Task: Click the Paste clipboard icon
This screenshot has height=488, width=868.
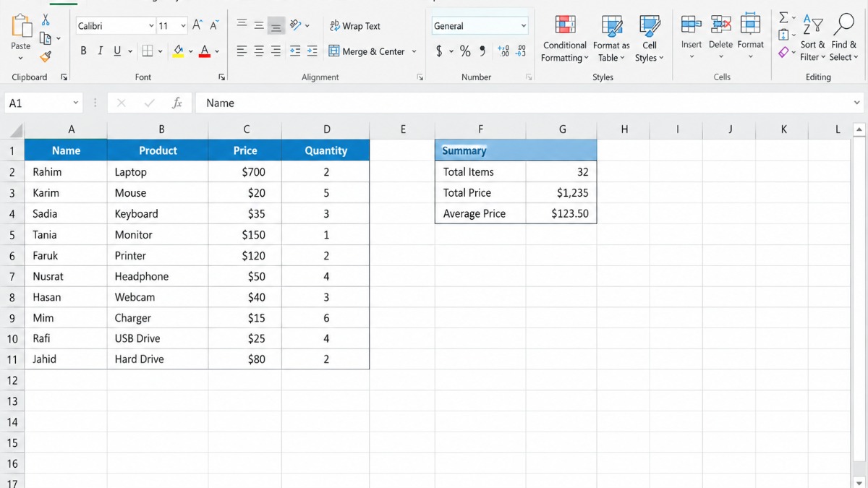Action: click(x=21, y=26)
